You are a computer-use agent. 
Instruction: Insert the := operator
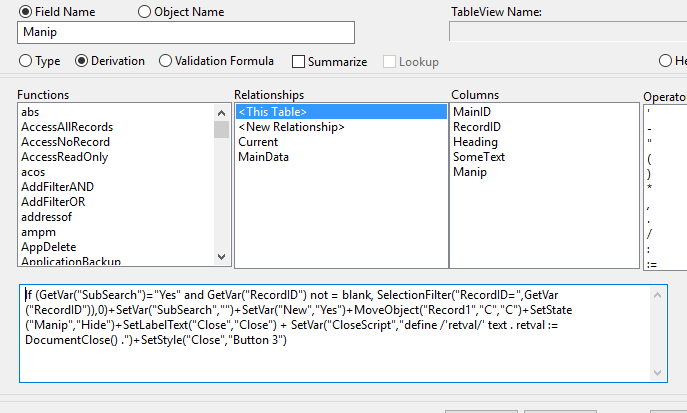652,265
